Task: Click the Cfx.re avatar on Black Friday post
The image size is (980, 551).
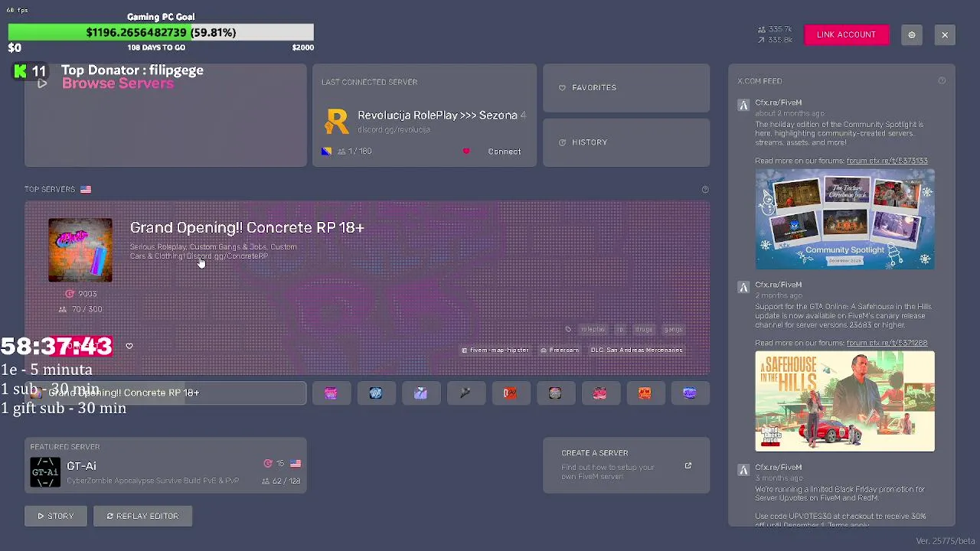Action: pos(743,470)
